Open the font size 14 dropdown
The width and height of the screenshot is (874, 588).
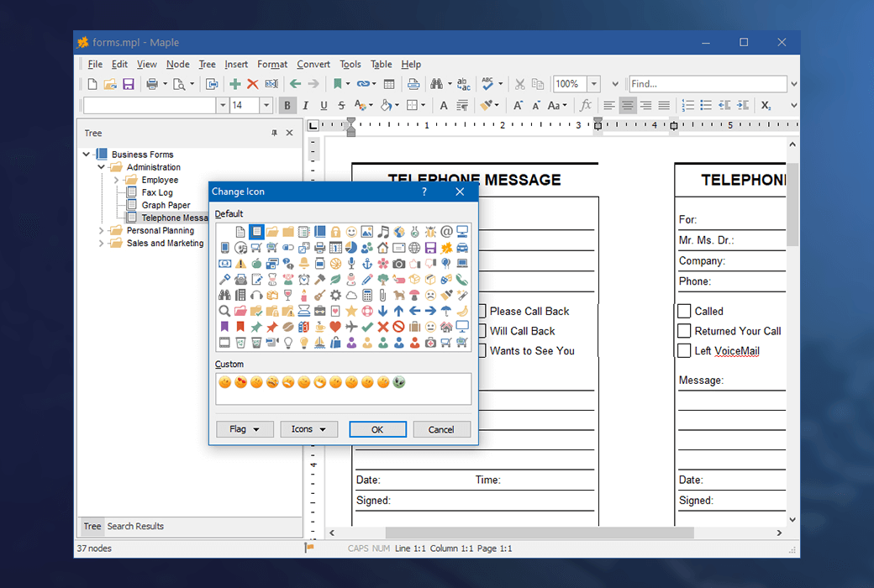click(x=266, y=105)
